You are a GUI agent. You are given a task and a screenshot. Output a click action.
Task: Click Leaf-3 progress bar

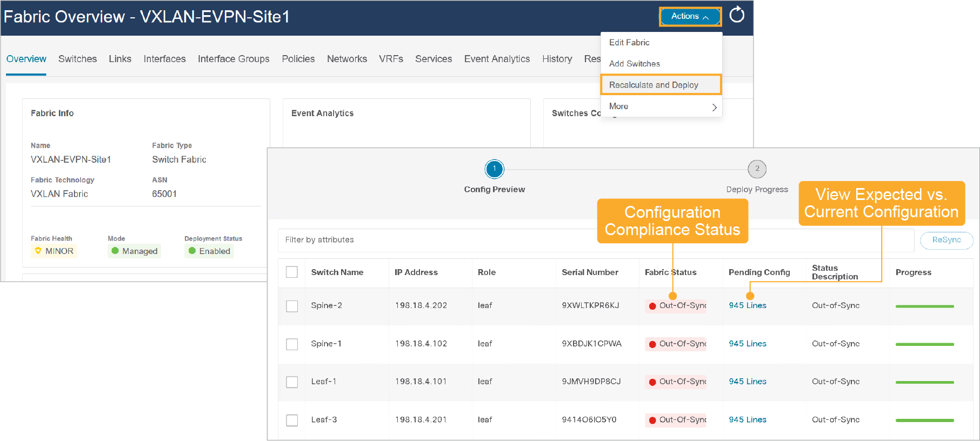924,420
